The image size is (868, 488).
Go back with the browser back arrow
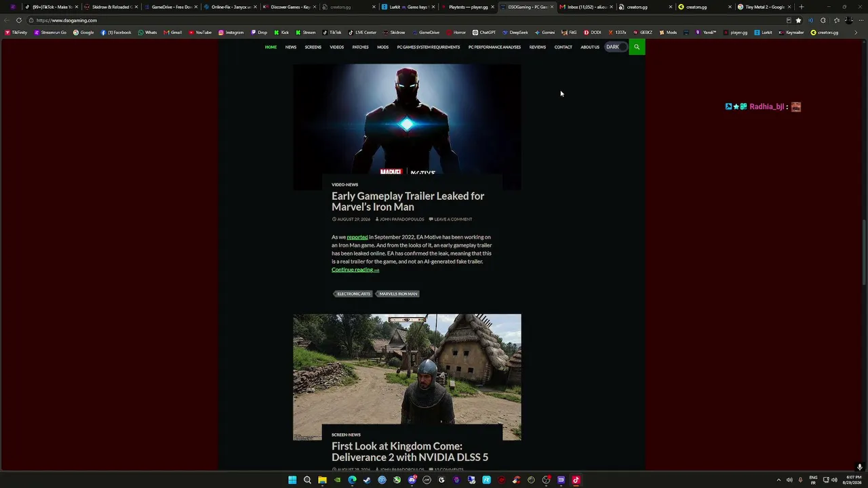coord(7,20)
